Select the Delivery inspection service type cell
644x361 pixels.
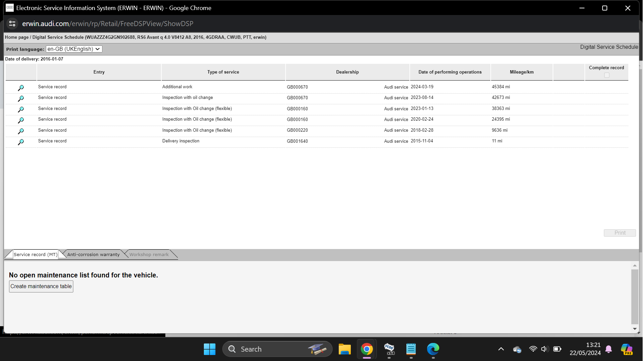pos(181,141)
